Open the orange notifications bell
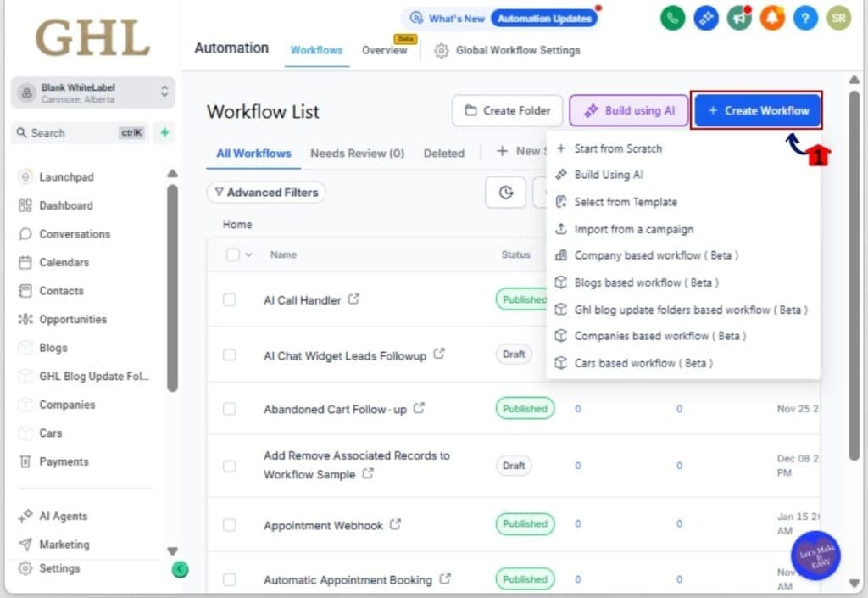 click(771, 18)
